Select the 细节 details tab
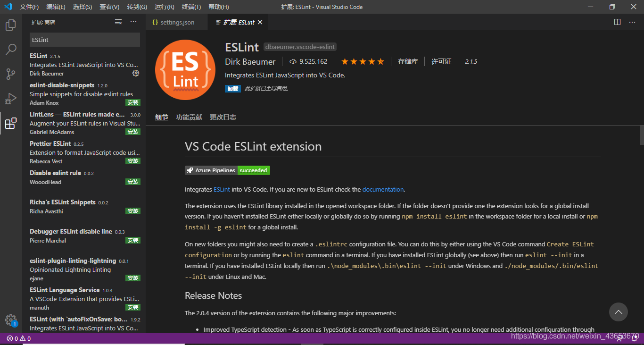The height and width of the screenshot is (345, 644). click(162, 117)
